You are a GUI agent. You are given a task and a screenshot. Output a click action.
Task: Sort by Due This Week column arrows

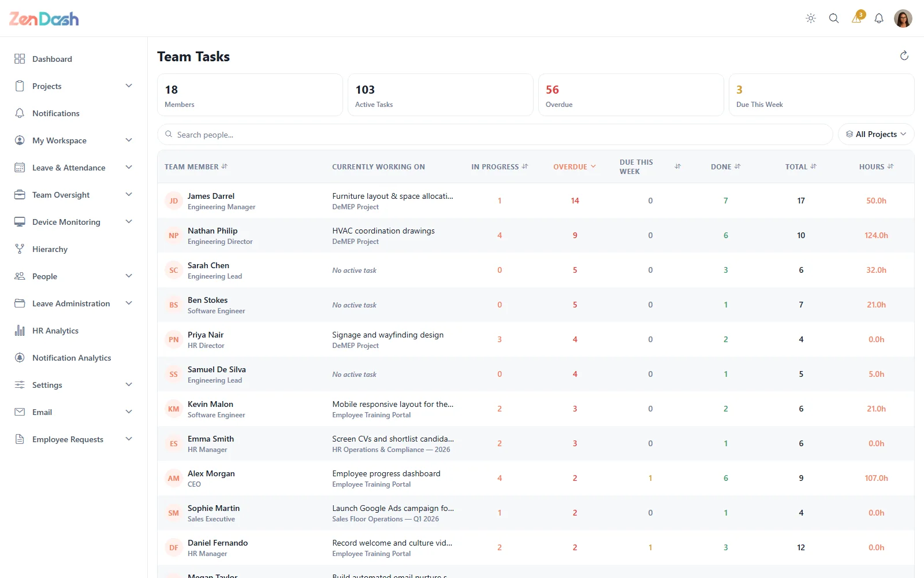(x=677, y=166)
